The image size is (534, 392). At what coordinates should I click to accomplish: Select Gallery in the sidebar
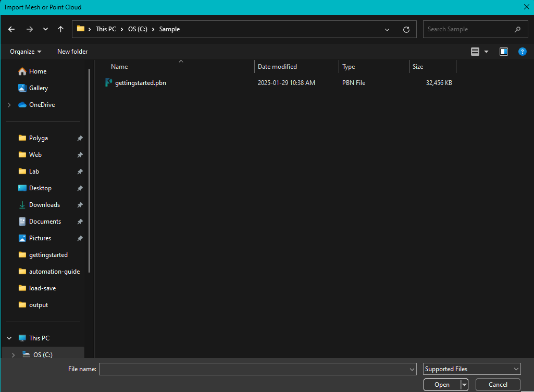[x=39, y=88]
